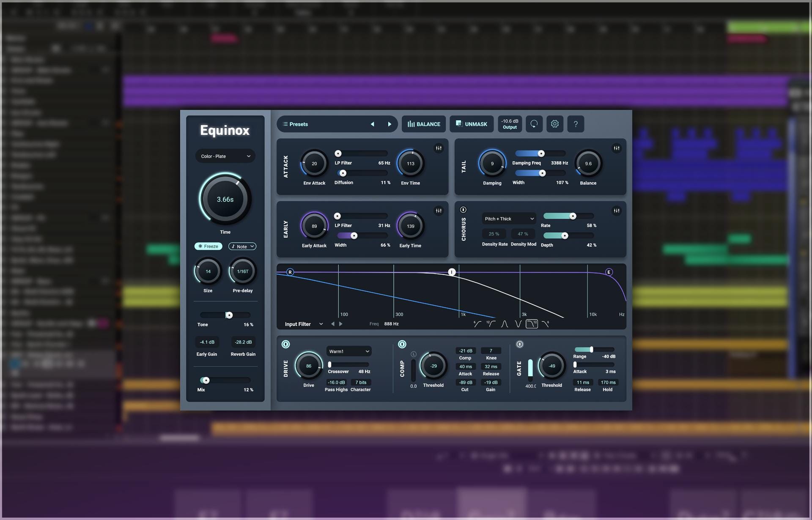Click the Density Mod 47 % field

point(523,234)
